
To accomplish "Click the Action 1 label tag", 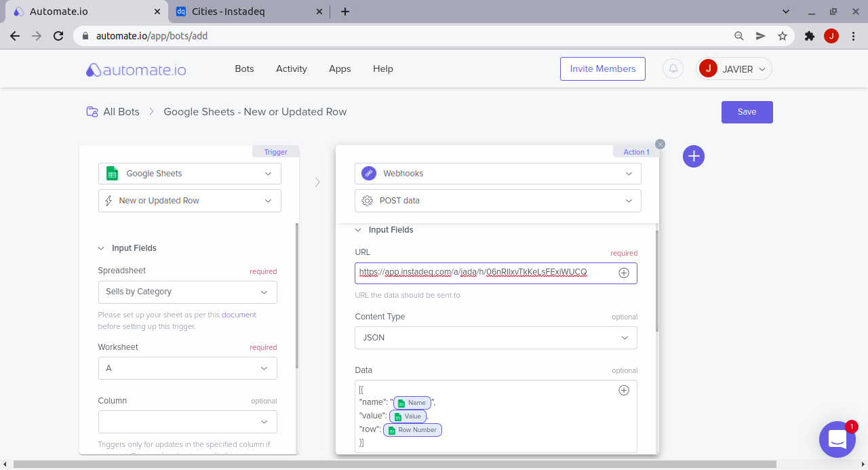I will tap(636, 152).
